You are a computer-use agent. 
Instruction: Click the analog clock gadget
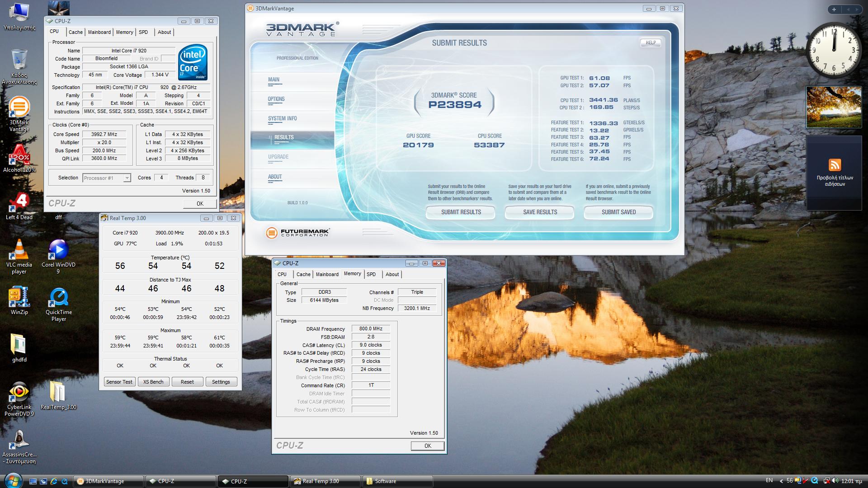coord(834,49)
